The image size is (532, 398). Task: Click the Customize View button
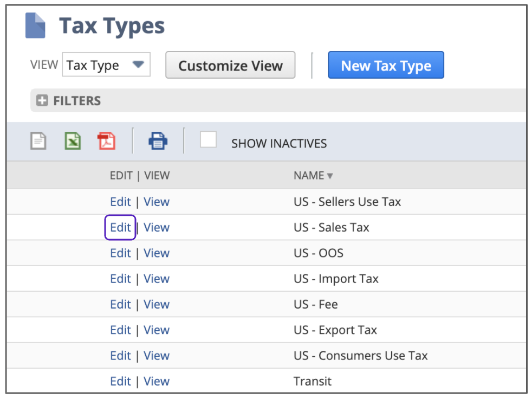point(230,66)
